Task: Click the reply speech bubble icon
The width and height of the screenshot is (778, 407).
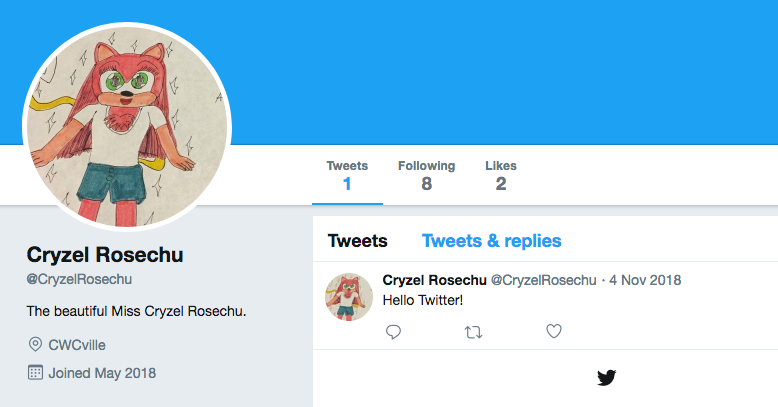Action: [393, 331]
